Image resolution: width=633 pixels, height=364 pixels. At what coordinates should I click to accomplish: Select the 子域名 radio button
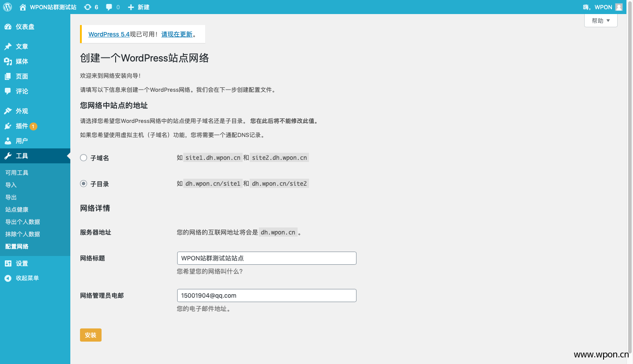coord(84,158)
